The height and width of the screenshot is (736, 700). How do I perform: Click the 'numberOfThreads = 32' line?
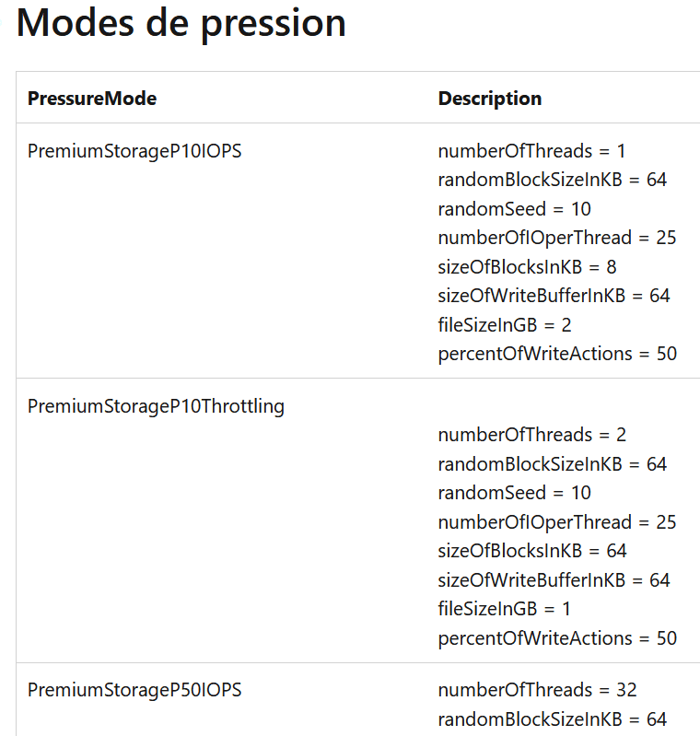point(537,690)
